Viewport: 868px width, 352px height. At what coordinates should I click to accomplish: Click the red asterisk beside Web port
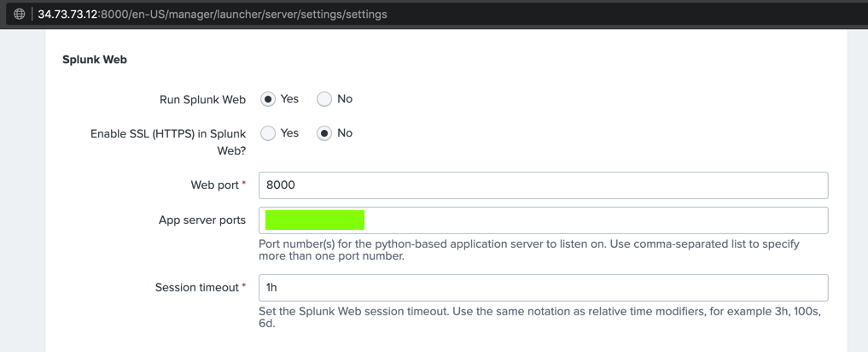(244, 185)
